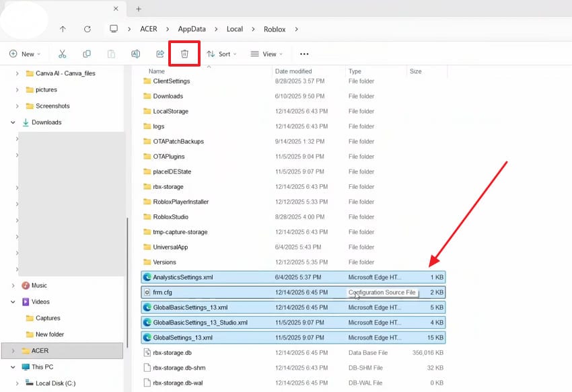Click the Edge icon of AnalyticsSettings.xml

point(147,277)
